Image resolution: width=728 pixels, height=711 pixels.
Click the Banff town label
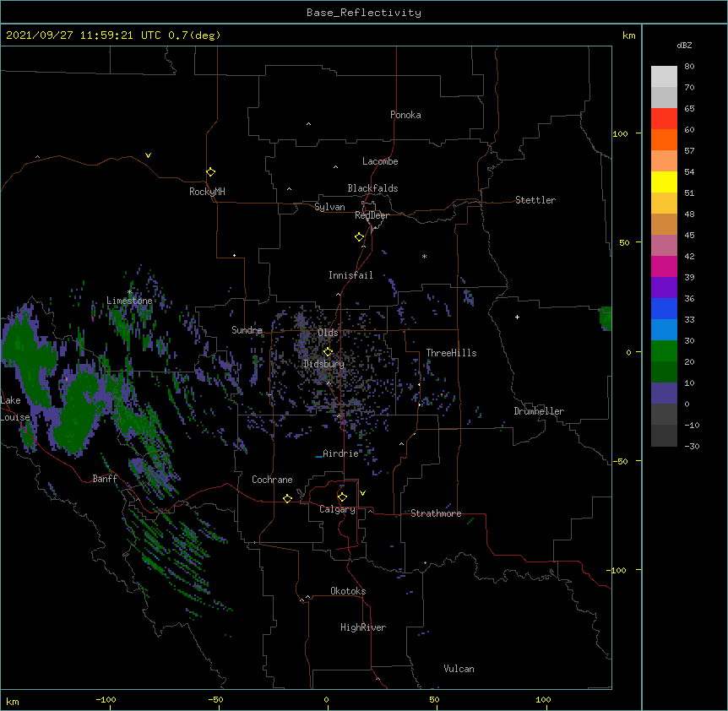coord(105,479)
